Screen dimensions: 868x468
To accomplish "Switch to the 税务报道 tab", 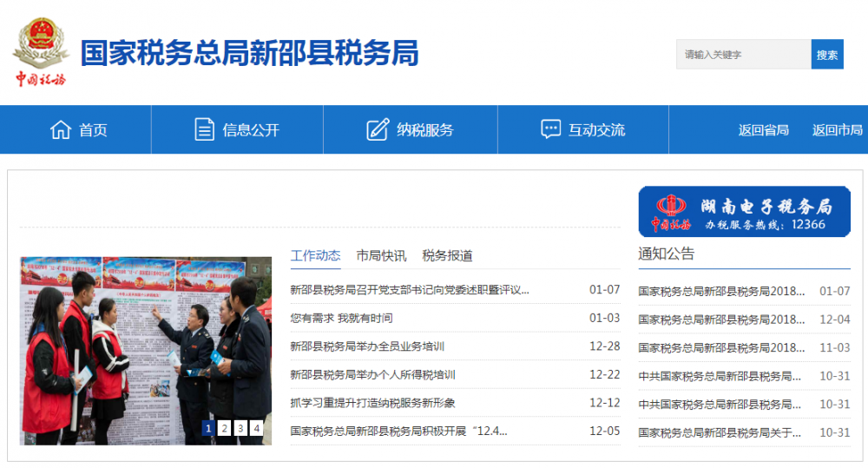I will coord(447,255).
